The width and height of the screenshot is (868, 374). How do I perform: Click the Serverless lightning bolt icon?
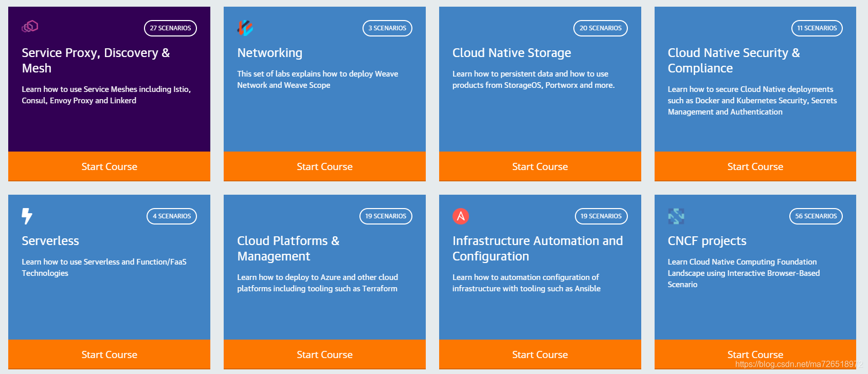tap(27, 216)
